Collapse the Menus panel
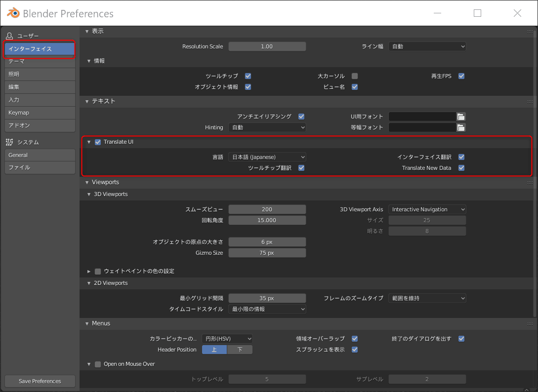The height and width of the screenshot is (392, 538). (87, 324)
